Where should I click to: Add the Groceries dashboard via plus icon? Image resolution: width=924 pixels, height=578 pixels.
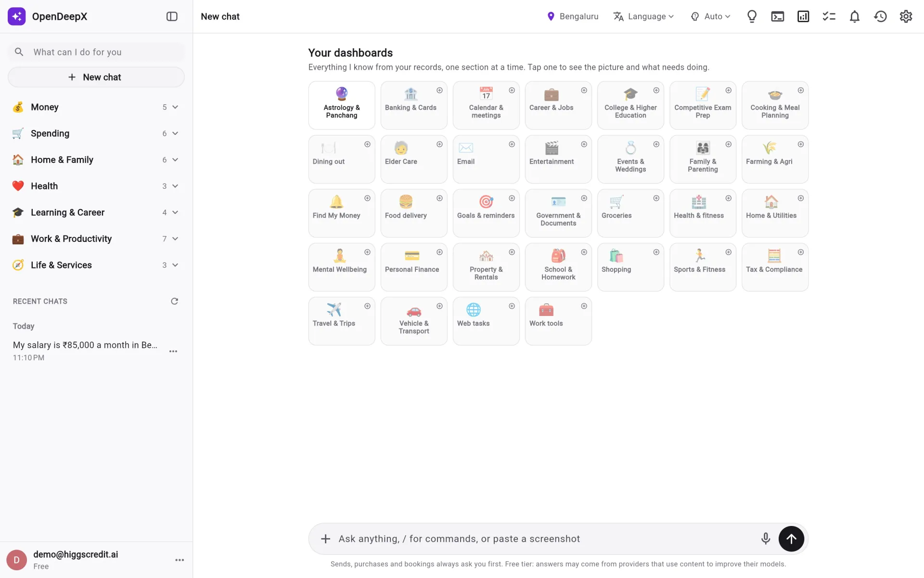point(656,198)
